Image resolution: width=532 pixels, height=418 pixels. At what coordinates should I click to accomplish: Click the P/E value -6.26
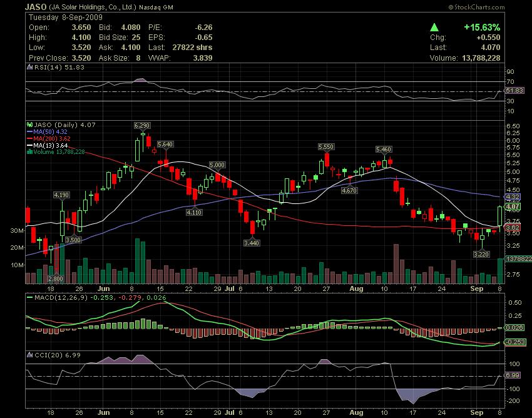[x=203, y=28]
